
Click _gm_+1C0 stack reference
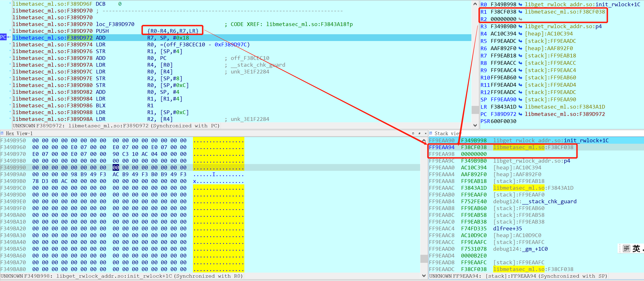[535, 249]
